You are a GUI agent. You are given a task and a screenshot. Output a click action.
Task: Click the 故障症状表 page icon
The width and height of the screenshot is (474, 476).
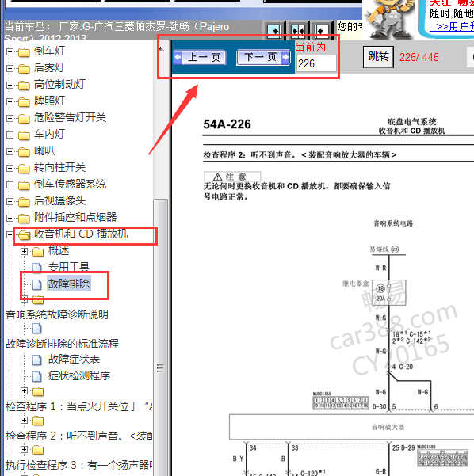[x=37, y=360]
